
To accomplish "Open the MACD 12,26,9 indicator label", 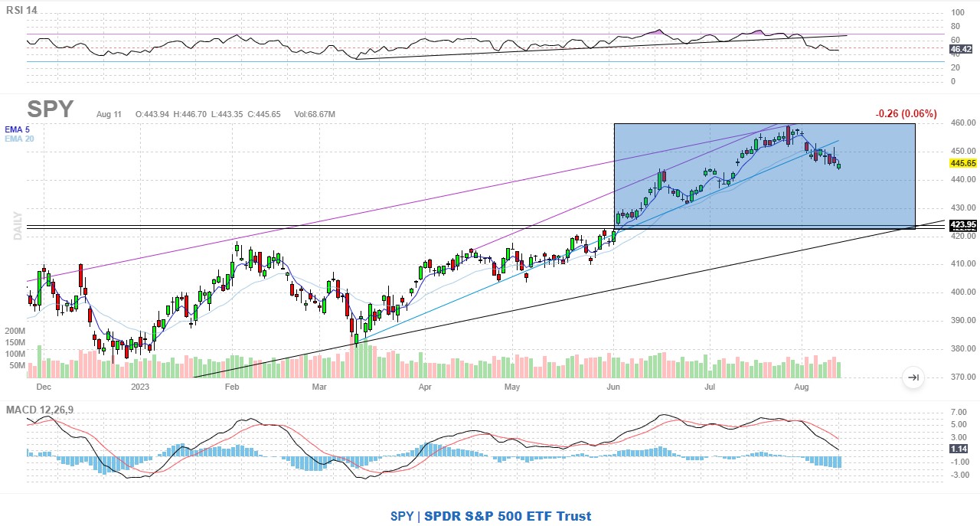I will pyautogui.click(x=40, y=410).
